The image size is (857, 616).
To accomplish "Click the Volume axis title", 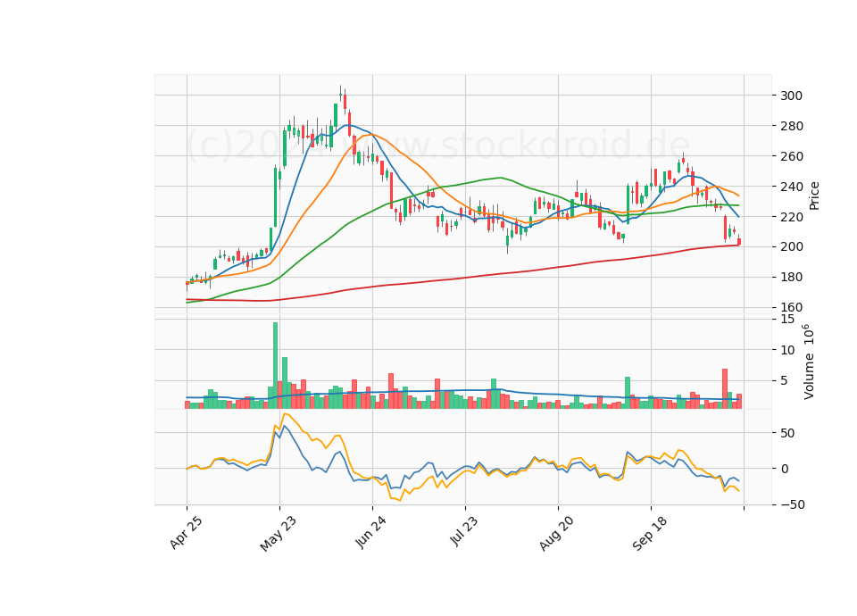I will [x=809, y=362].
